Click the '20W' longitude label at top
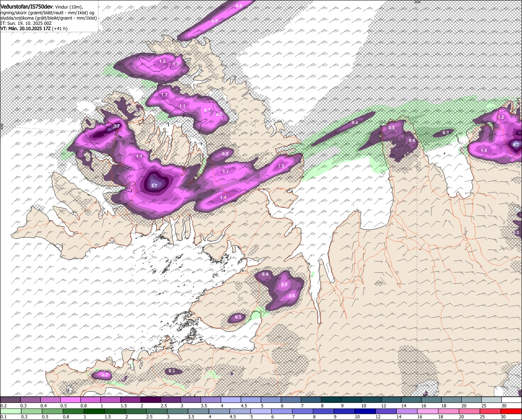522x420 pixels. pyautogui.click(x=417, y=2)
